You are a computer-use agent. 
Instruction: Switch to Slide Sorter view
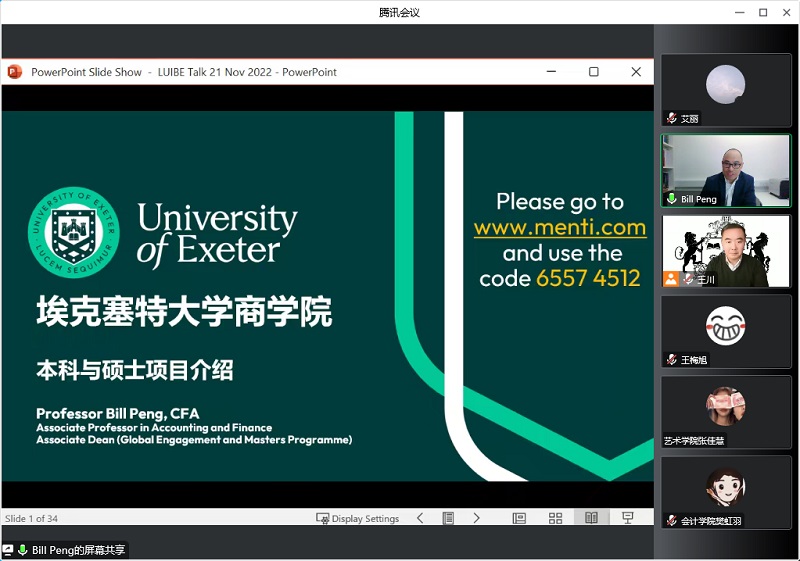[x=555, y=518]
